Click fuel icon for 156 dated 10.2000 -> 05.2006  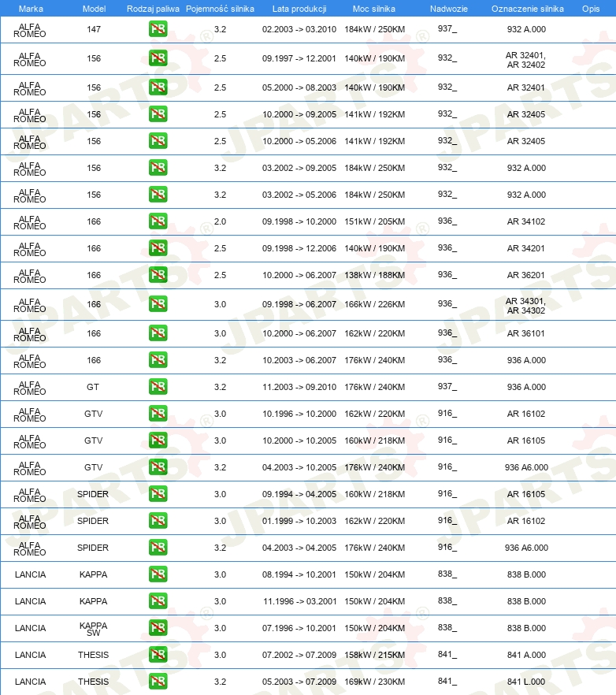pos(158,141)
